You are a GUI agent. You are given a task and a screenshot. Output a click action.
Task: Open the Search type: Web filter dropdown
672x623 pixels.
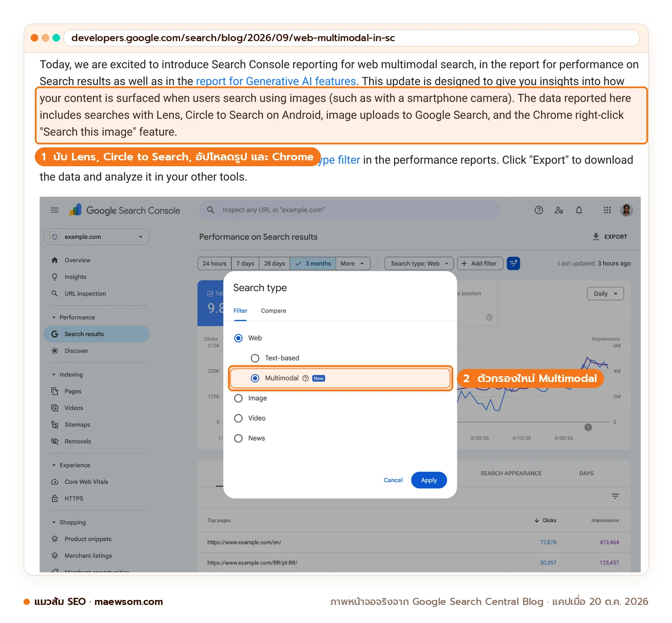[419, 263]
